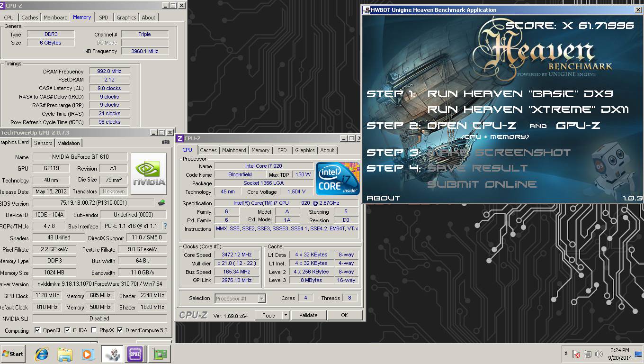Enable the PhysX checkbox
Viewport: 644px width, 364px height.
[94, 330]
